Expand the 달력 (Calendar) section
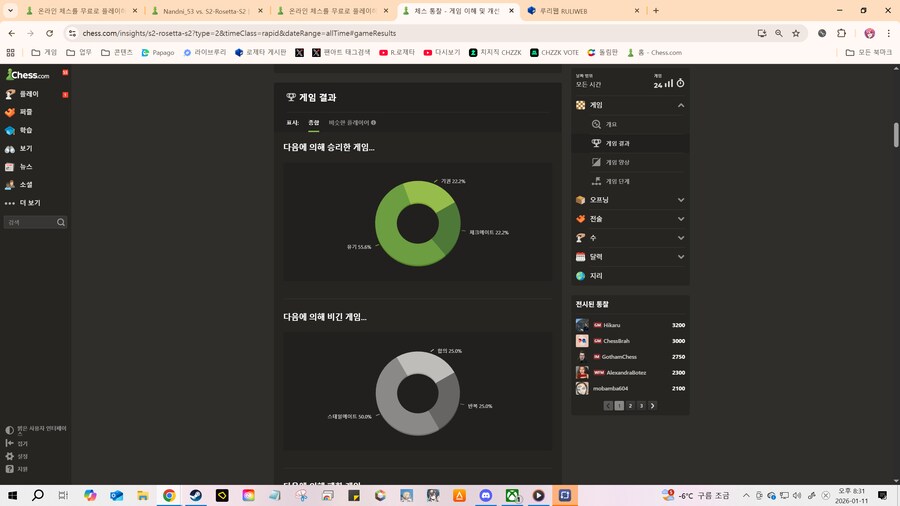This screenshot has height=506, width=900. pyautogui.click(x=630, y=257)
